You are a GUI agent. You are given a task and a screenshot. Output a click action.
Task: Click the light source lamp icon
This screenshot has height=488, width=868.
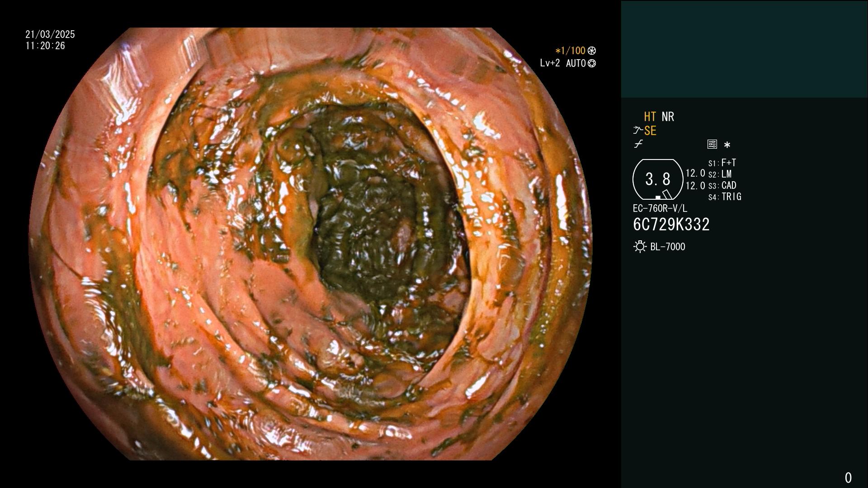640,247
